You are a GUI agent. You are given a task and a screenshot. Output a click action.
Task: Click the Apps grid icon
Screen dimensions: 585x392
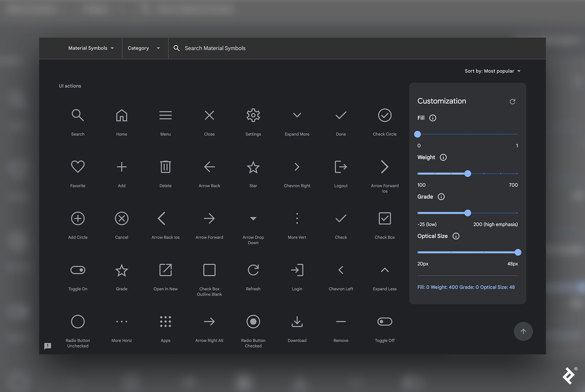coord(165,321)
